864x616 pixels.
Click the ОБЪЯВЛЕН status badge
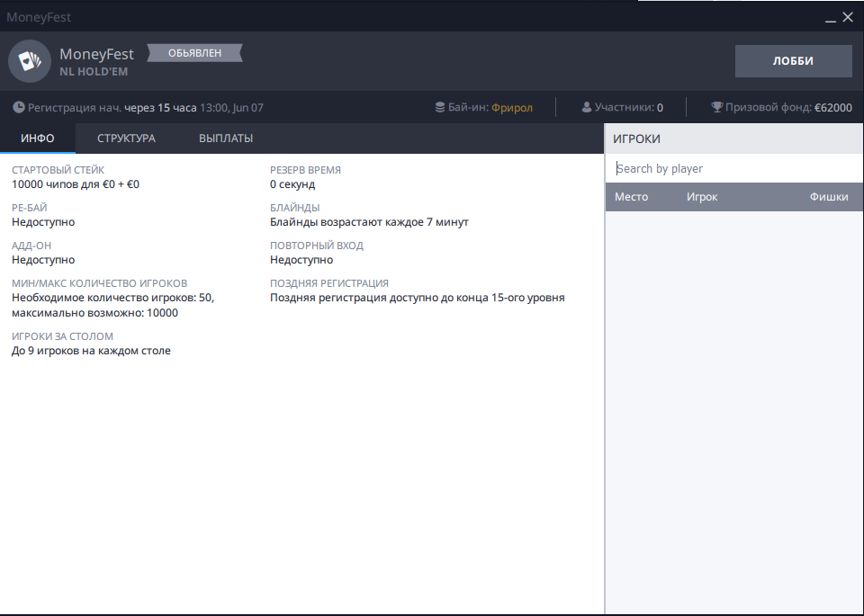coord(194,54)
